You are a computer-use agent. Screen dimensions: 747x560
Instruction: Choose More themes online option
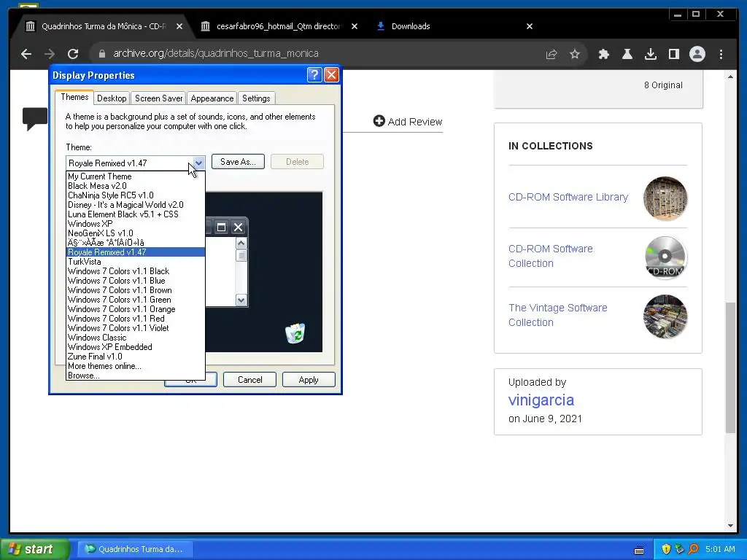[x=135, y=366]
